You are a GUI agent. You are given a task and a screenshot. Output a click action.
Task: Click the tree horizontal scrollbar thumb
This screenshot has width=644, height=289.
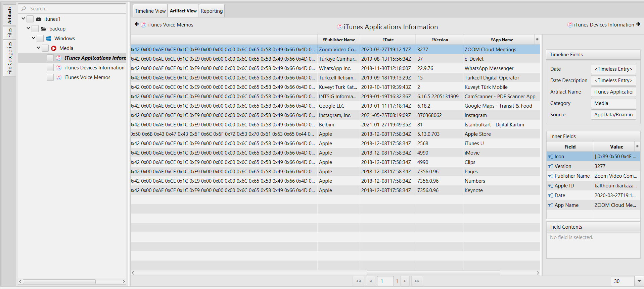pos(59,282)
